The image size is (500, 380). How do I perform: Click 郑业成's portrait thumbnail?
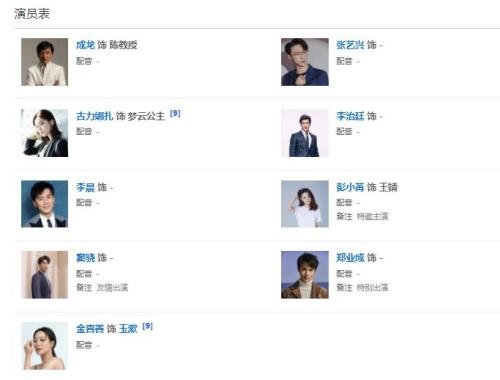tap(305, 275)
